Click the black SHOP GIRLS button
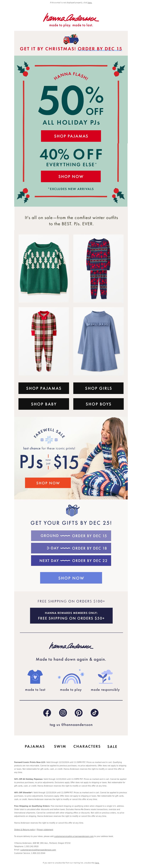This screenshot has height=868, width=142. click(x=99, y=388)
